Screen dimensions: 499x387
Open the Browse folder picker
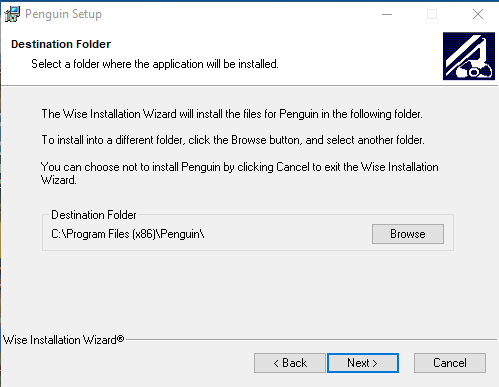408,234
